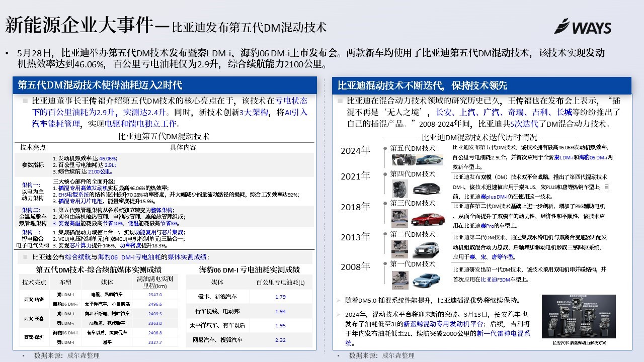Screen dimensions: 644x362
Task: Click the car image beside 第五代DM技术
Action: click(x=429, y=160)
